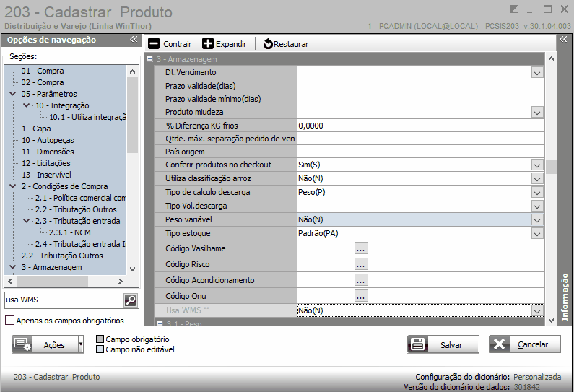The image size is (574, 392).
Task: Open Utiliza classificação arroz dropdown
Action: [537, 179]
